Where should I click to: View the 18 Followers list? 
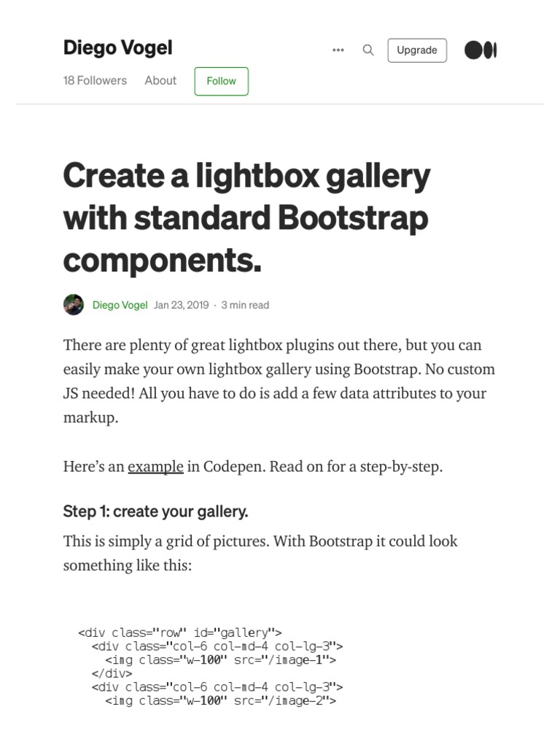click(95, 80)
